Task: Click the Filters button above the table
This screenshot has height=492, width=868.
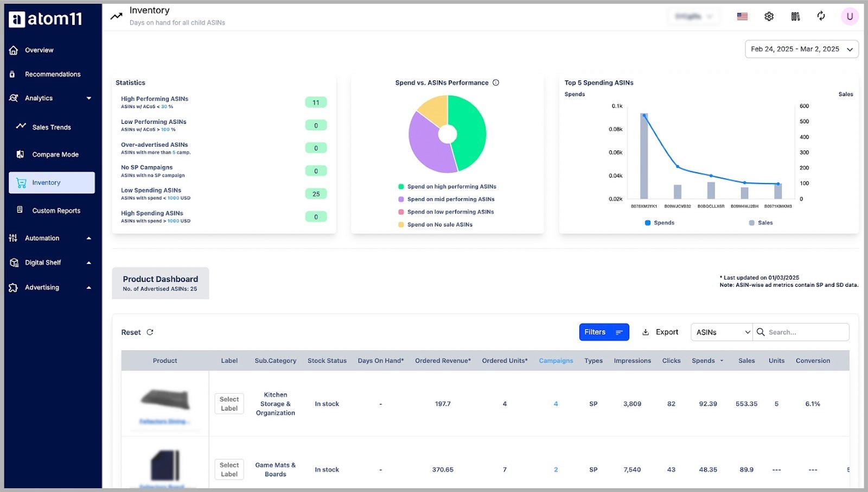Action: coord(603,332)
